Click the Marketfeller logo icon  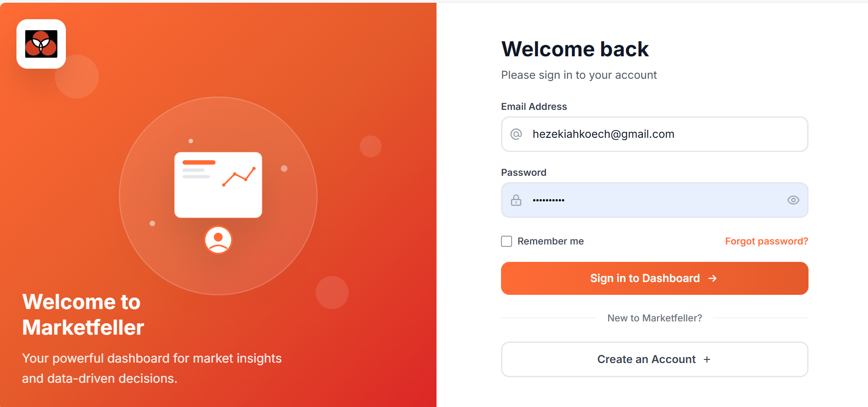click(x=41, y=44)
